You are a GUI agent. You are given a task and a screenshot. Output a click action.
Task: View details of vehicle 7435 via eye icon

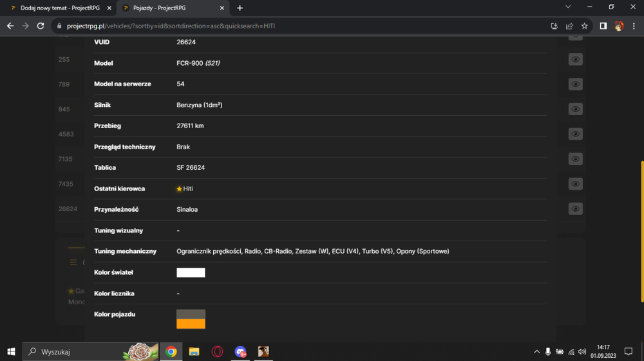pyautogui.click(x=575, y=184)
